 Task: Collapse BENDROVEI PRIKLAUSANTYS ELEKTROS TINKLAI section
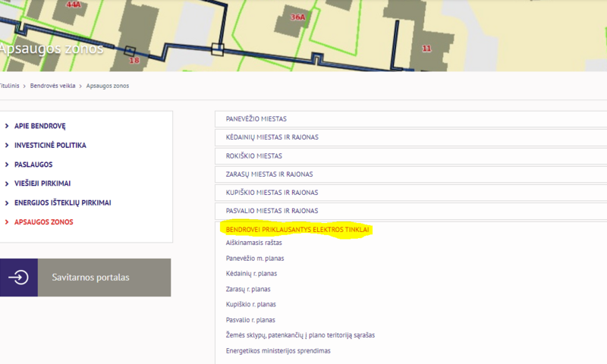[297, 230]
